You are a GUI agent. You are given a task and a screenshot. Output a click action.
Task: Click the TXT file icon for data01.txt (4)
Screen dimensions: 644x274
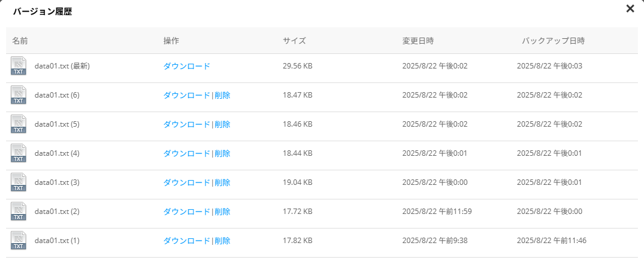coord(19,153)
